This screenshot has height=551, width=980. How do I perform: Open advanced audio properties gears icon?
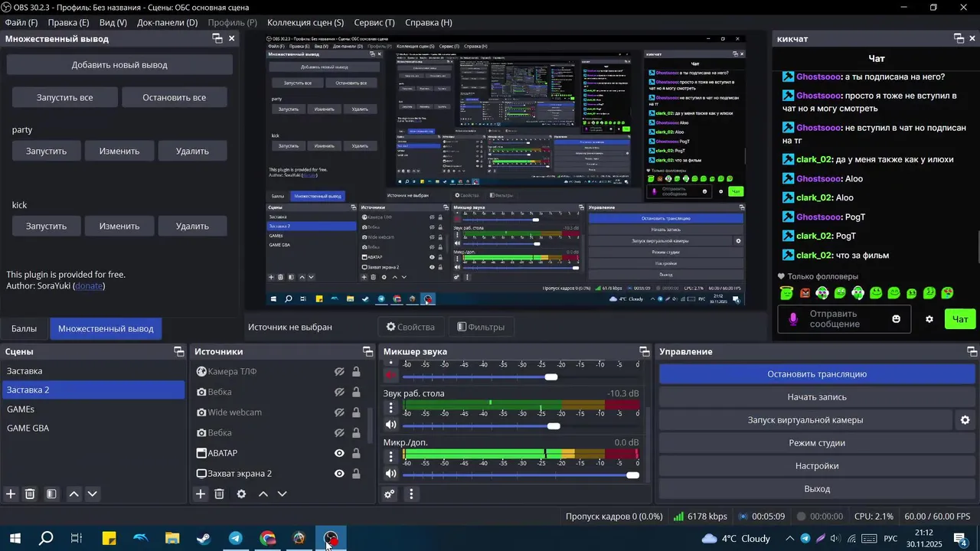(390, 494)
